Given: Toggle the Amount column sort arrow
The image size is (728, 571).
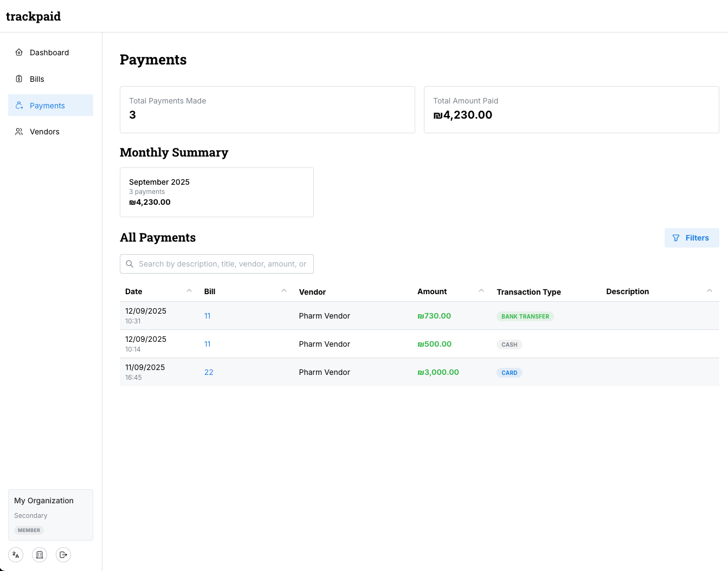Looking at the screenshot, I should click(x=481, y=290).
